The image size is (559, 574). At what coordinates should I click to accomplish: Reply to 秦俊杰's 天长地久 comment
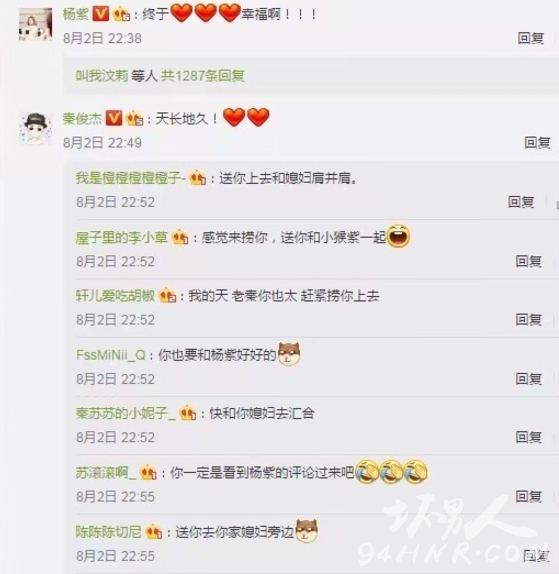point(537,142)
